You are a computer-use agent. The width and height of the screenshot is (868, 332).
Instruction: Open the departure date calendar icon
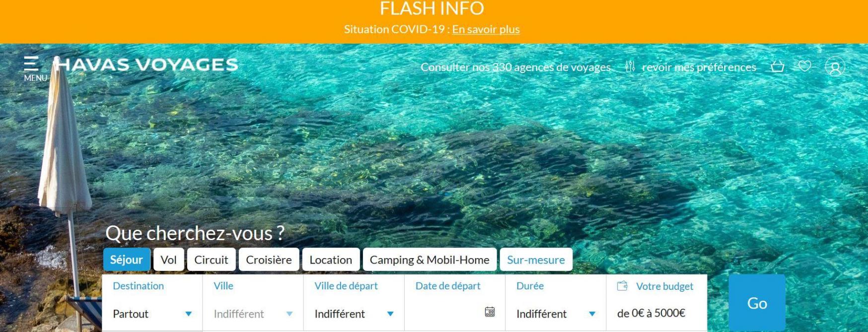pyautogui.click(x=490, y=312)
